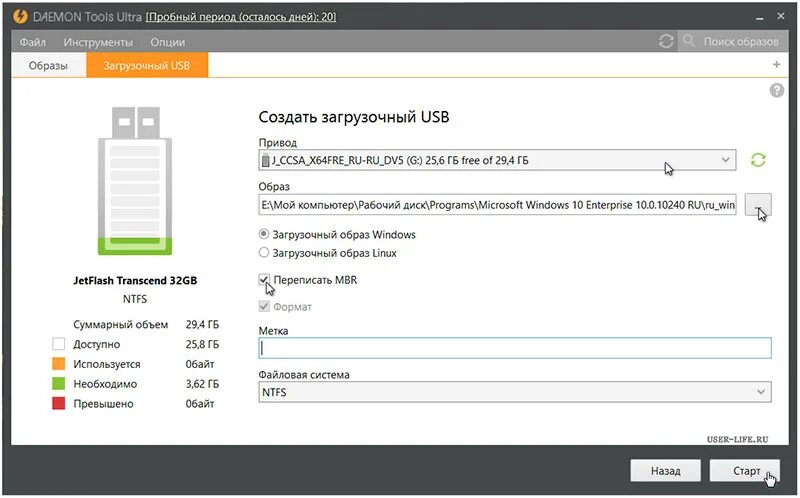Select the Загрузочный USB tab
The height and width of the screenshot is (498, 800).
pos(147,65)
